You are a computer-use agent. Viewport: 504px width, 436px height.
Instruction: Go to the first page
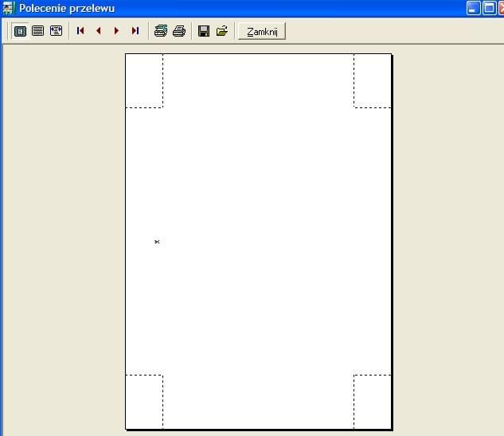(80, 31)
